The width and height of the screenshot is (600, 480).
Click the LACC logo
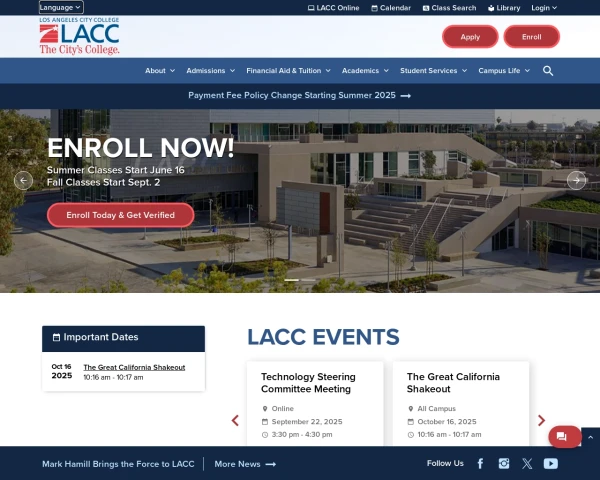79,36
